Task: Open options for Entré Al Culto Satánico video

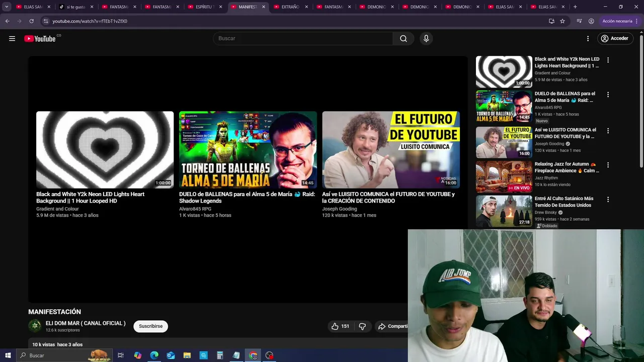Action: click(x=608, y=199)
